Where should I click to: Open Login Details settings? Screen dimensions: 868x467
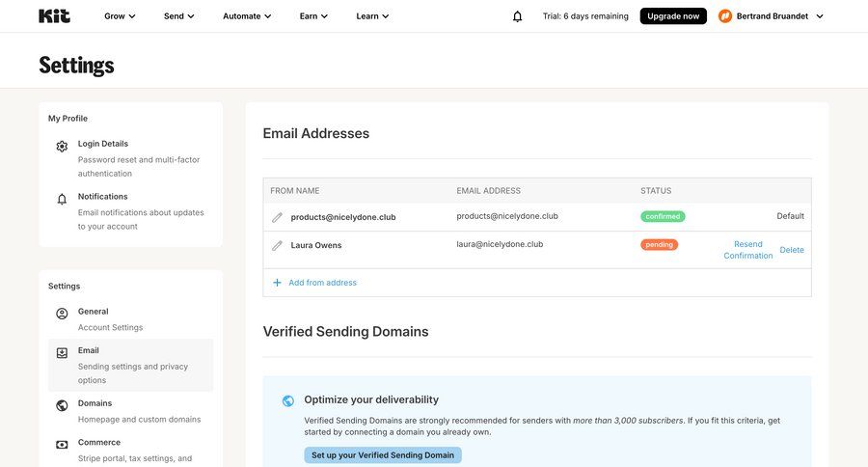coord(130,158)
